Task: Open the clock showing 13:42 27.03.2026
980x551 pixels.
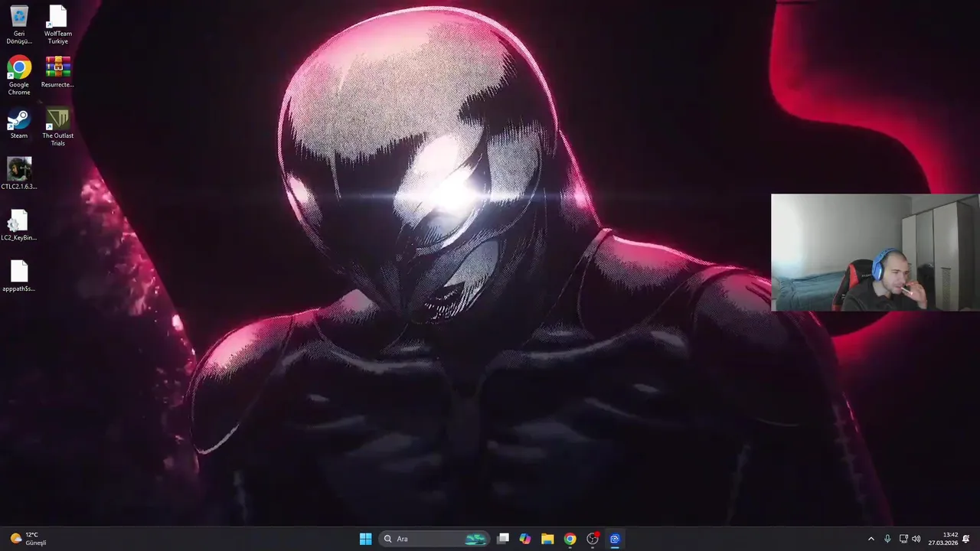Action: [943, 539]
